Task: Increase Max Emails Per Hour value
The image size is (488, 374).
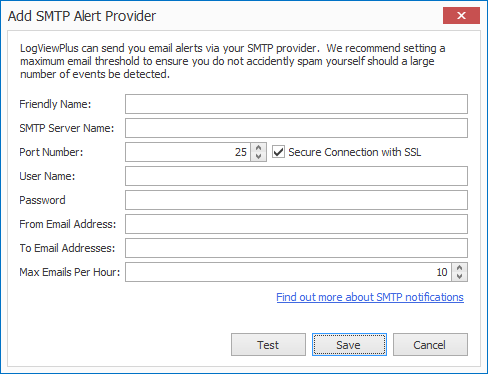Action: tap(460, 268)
